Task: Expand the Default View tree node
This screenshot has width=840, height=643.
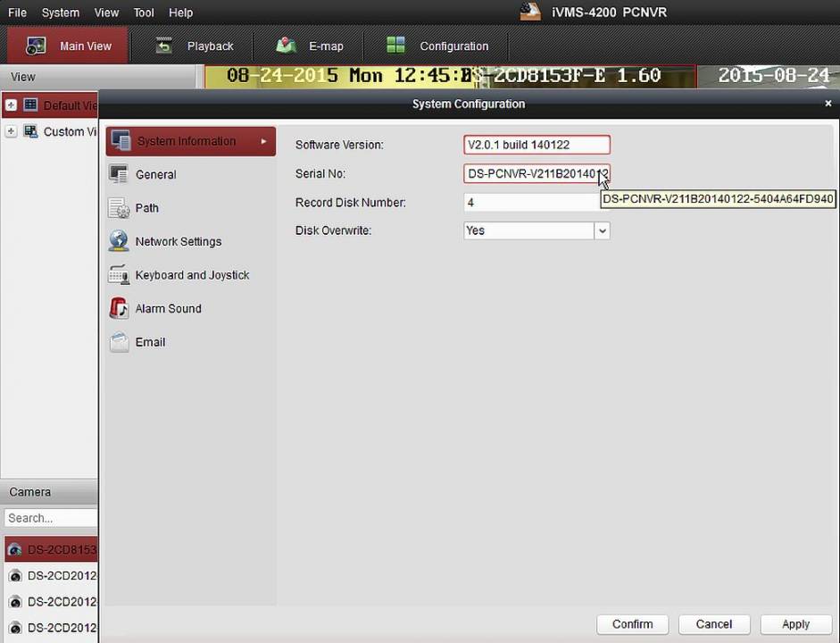Action: pyautogui.click(x=11, y=105)
